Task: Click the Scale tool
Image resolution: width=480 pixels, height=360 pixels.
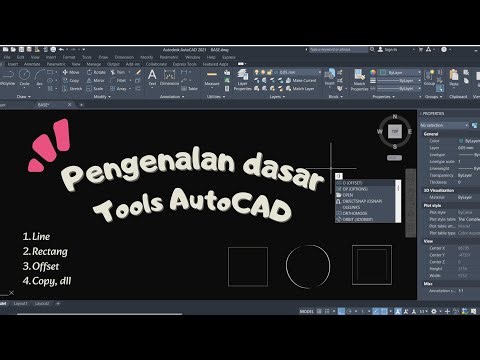Action: click(95, 89)
